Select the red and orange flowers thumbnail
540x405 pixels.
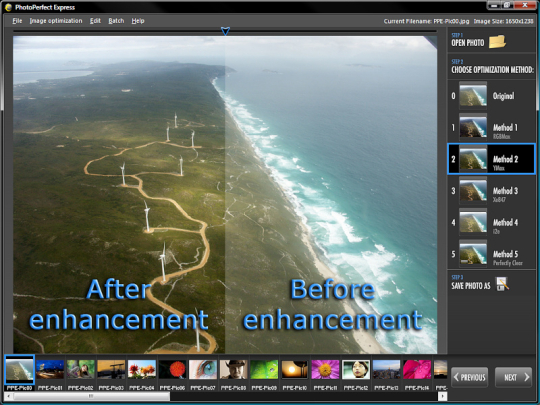142,370
